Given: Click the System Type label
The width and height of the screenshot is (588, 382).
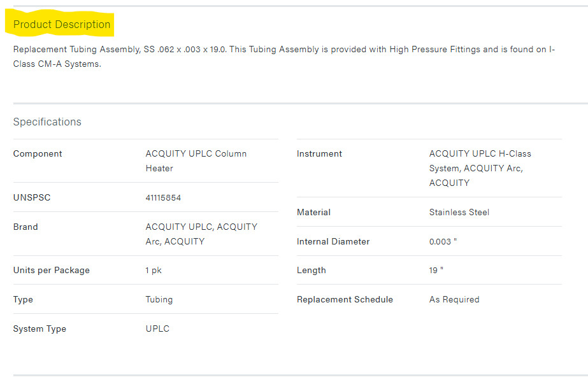Looking at the screenshot, I should (x=39, y=329).
